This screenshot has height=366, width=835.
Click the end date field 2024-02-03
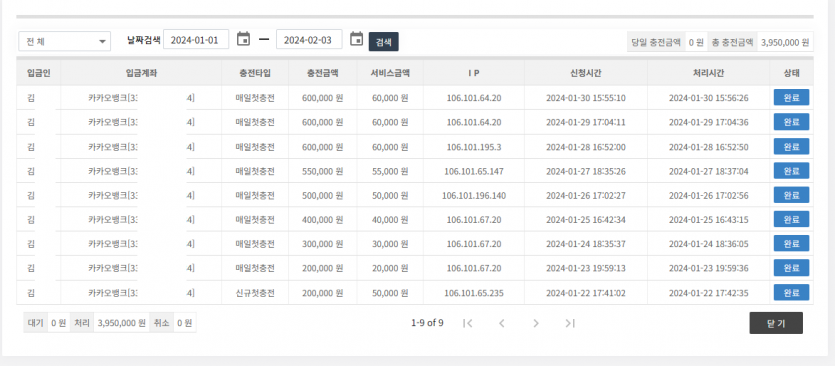point(309,39)
